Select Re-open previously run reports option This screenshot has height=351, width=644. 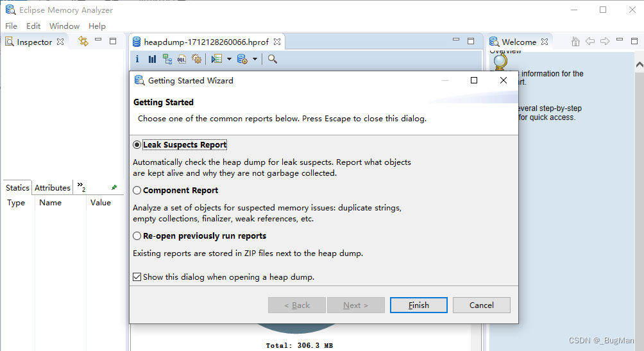[137, 236]
